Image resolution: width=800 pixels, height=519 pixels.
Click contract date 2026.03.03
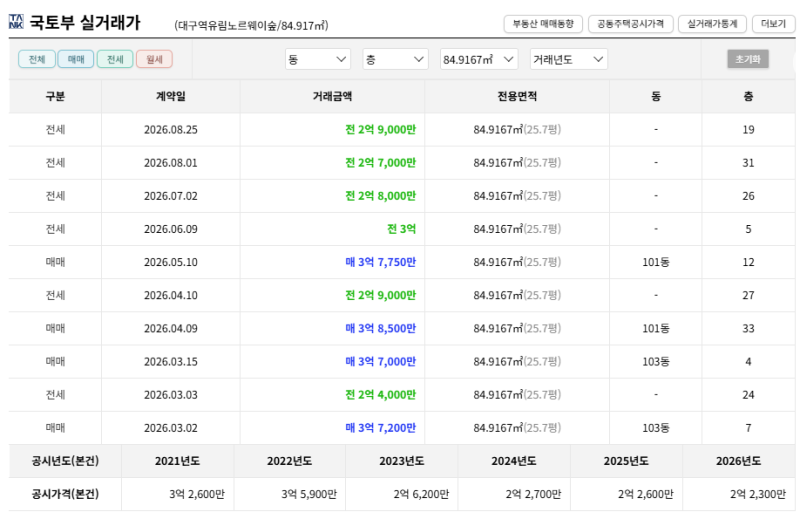[170, 395]
